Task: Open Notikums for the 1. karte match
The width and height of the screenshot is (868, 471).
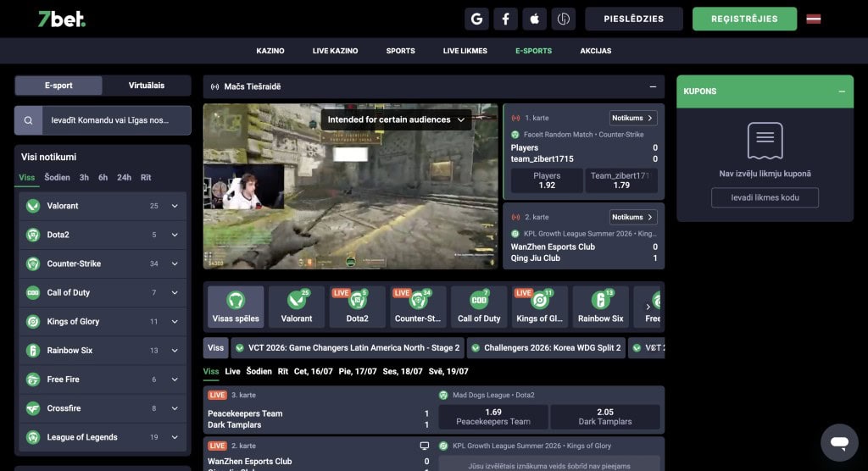Action: (632, 118)
